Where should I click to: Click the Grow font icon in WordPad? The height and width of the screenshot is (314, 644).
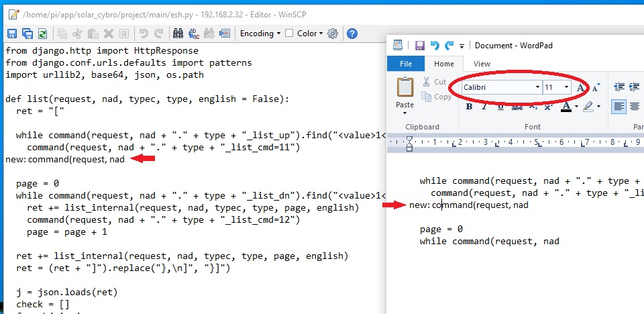click(x=581, y=88)
